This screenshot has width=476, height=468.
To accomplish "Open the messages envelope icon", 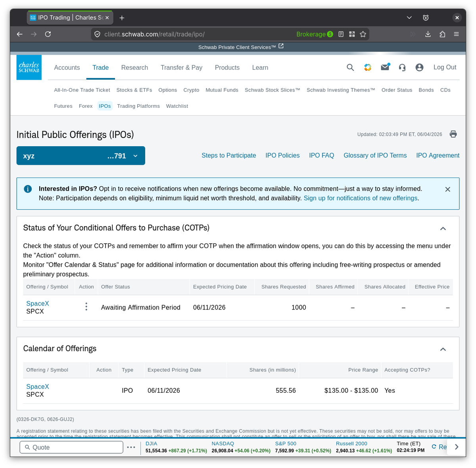I will (385, 67).
